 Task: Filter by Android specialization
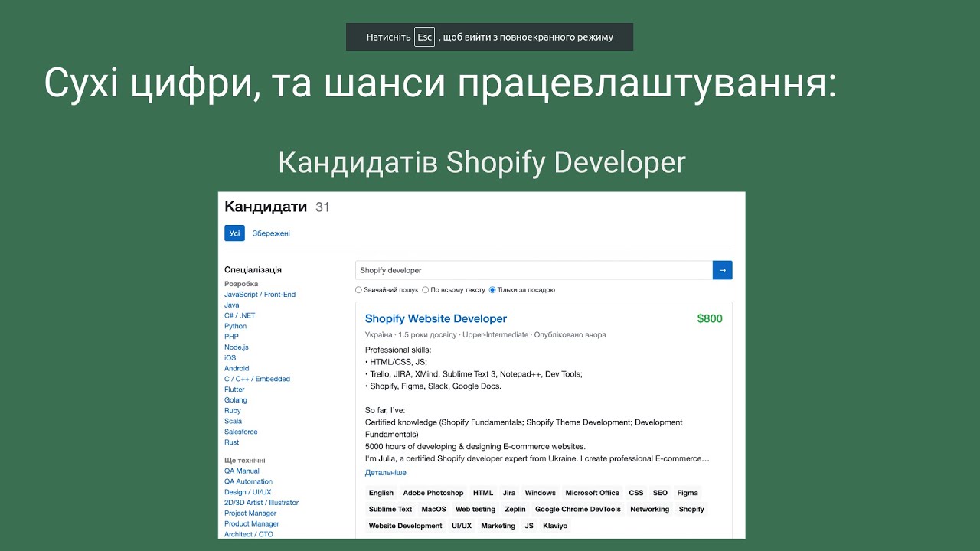tap(237, 368)
